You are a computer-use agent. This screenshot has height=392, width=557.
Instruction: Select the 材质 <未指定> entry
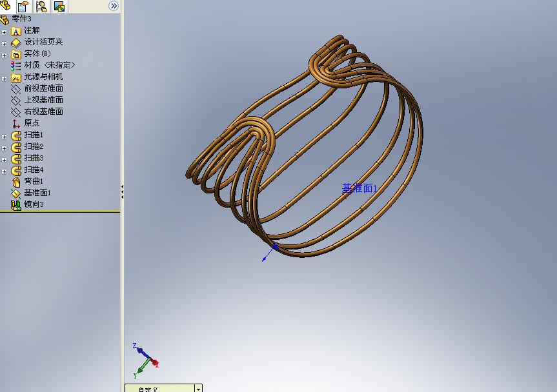tap(50, 65)
